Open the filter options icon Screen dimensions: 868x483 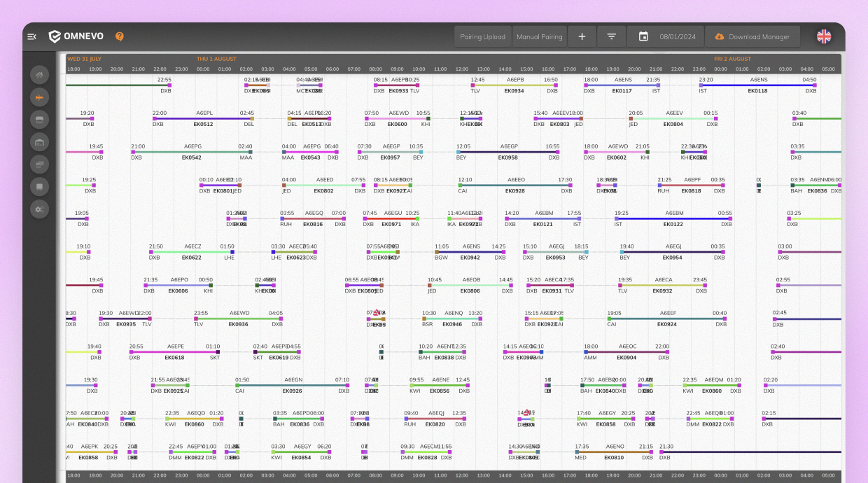click(x=611, y=36)
